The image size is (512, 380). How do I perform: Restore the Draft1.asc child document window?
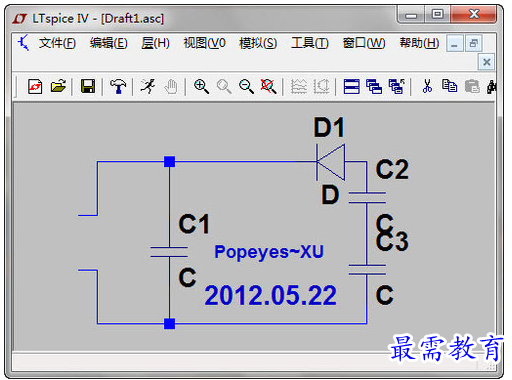(x=473, y=44)
